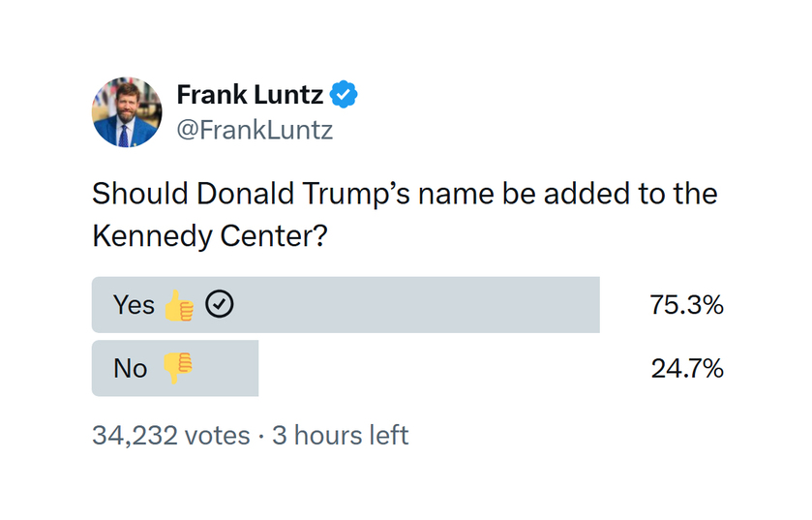The width and height of the screenshot is (812, 520).
Task: Click the circled checkmark beside Yes
Action: click(221, 305)
